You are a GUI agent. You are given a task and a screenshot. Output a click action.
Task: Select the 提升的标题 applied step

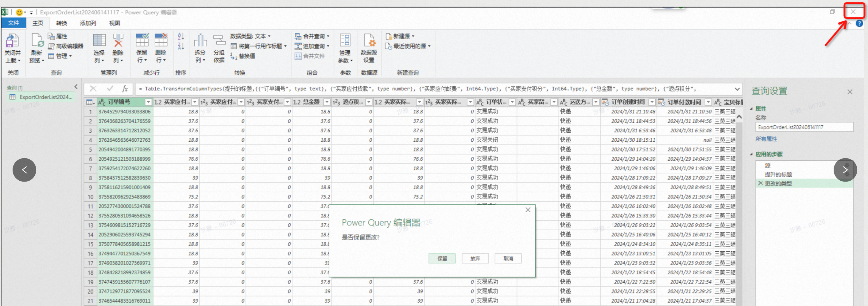(x=778, y=175)
